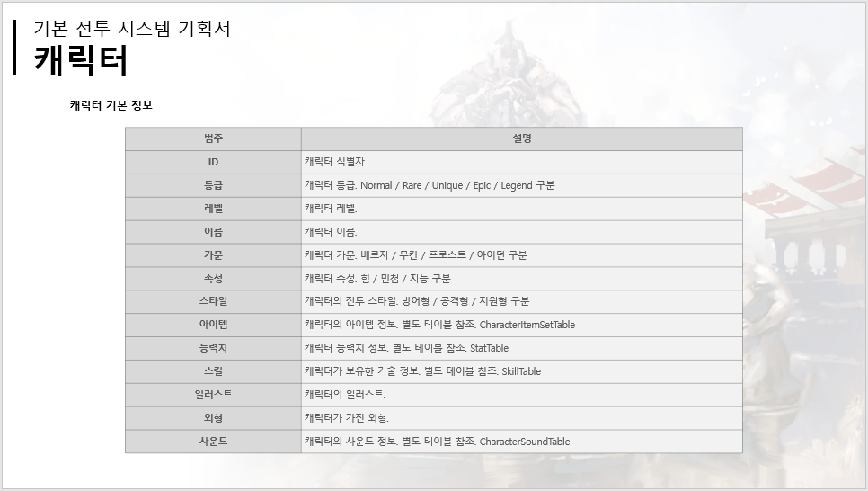This screenshot has height=491, width=868.
Task: Select the Normal / Rare / Unique grade description
Action: tap(429, 185)
